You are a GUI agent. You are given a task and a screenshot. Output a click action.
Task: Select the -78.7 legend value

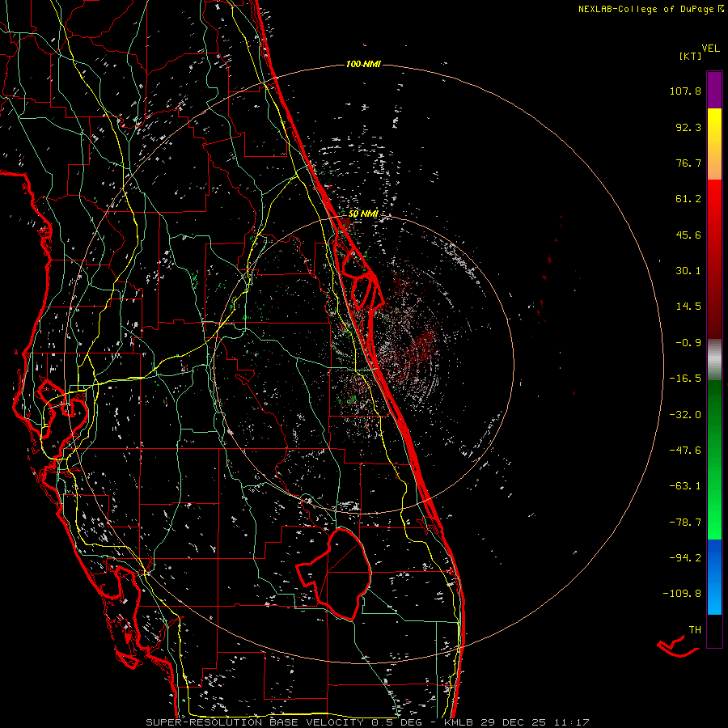click(685, 523)
